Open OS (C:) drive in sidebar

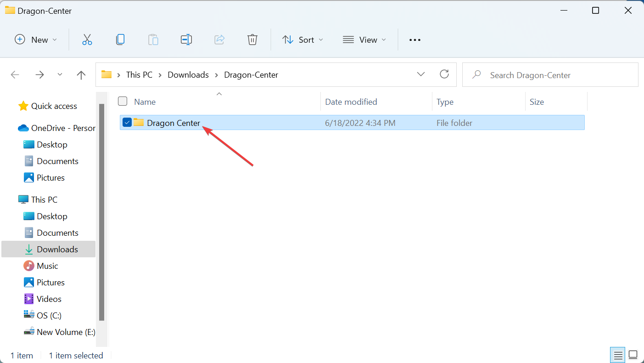click(x=43, y=315)
